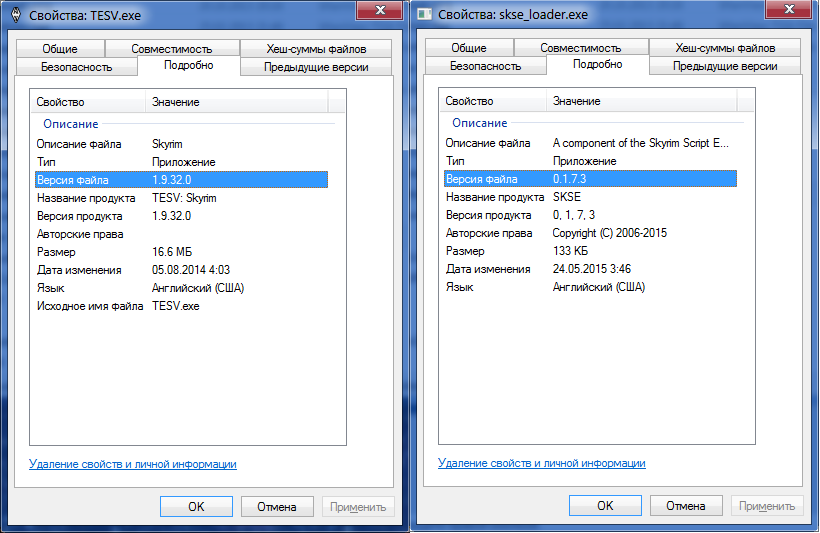Select Название продукта row showing SKSE

click(590, 197)
